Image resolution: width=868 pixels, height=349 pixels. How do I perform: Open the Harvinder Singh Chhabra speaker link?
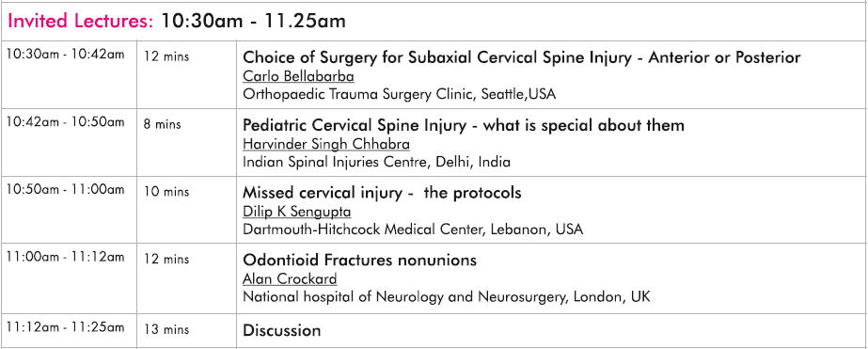click(326, 144)
